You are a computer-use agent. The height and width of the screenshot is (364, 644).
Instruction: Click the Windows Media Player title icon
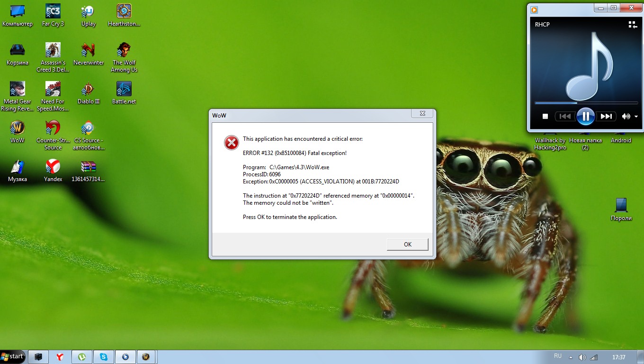tap(534, 9)
